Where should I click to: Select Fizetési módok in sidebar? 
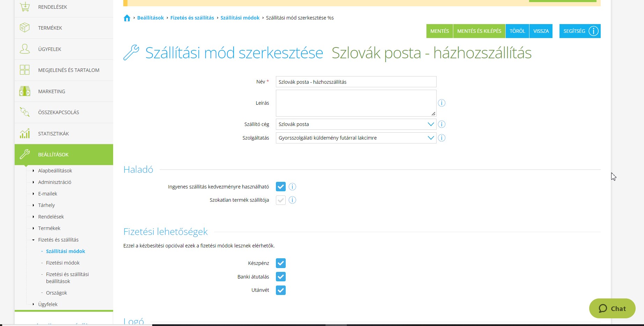[x=63, y=263]
